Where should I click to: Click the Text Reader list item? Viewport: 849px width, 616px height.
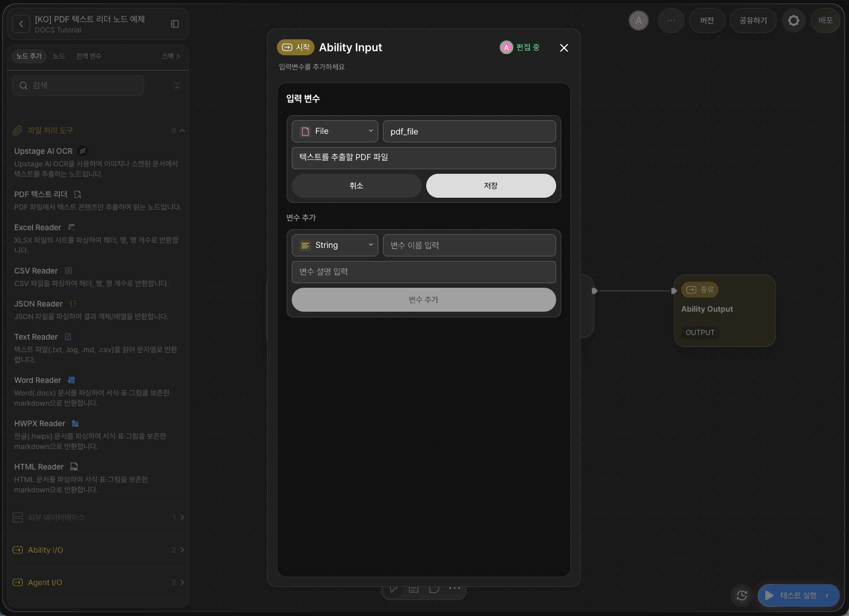[x=98, y=348]
